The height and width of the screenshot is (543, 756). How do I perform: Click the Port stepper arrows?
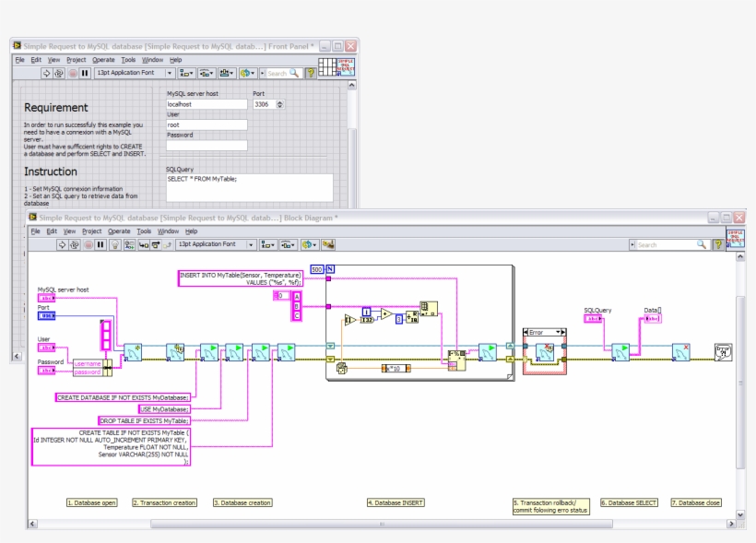(x=279, y=104)
